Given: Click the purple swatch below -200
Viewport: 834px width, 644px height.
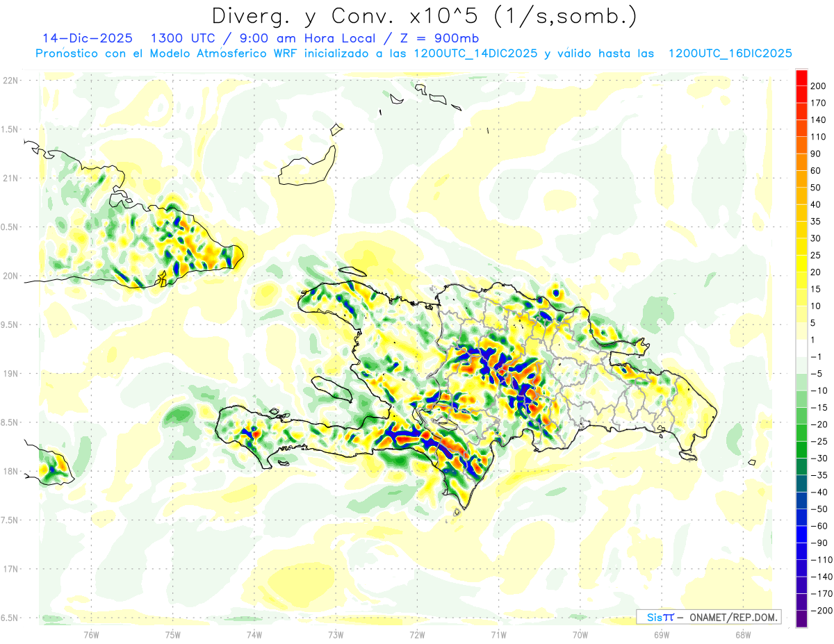Looking at the screenshot, I should point(801,618).
